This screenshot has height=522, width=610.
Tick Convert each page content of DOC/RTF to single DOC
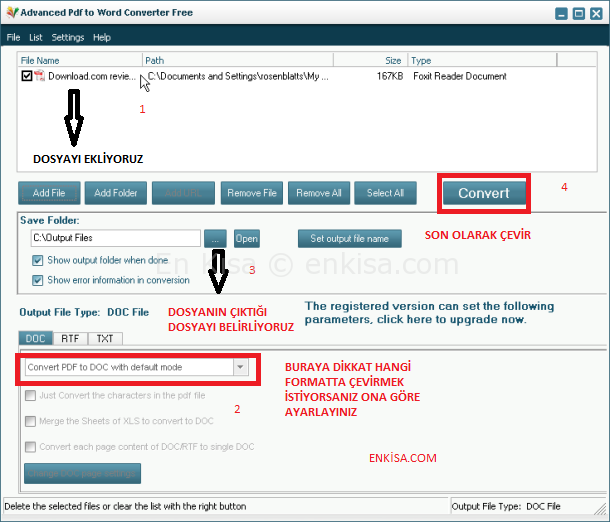(x=30, y=447)
